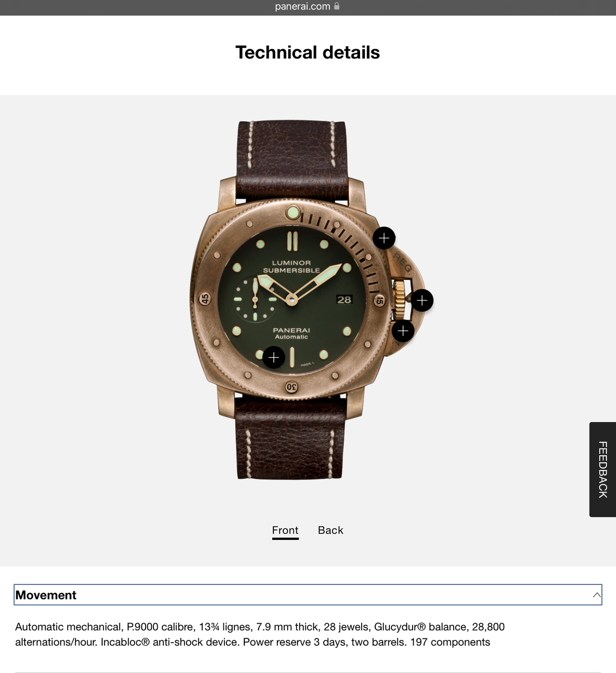
Task: Click the padlock icon in the address bar
Action: coord(337,6)
